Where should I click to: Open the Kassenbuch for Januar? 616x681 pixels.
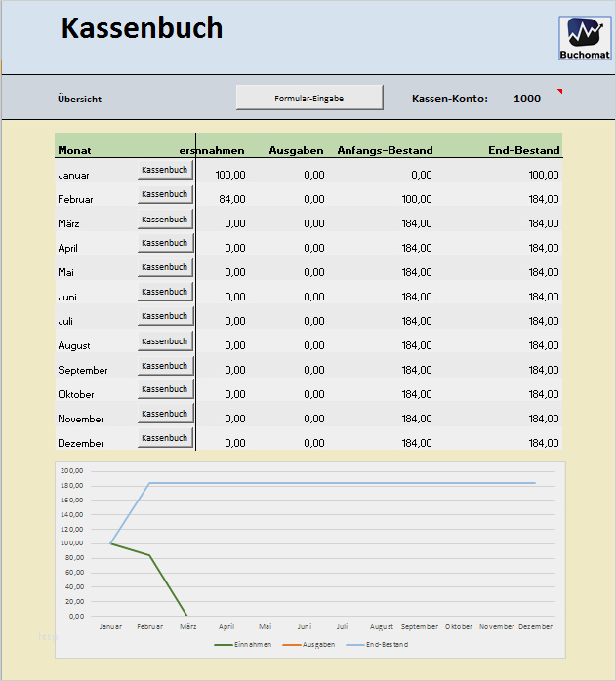pyautogui.click(x=165, y=170)
